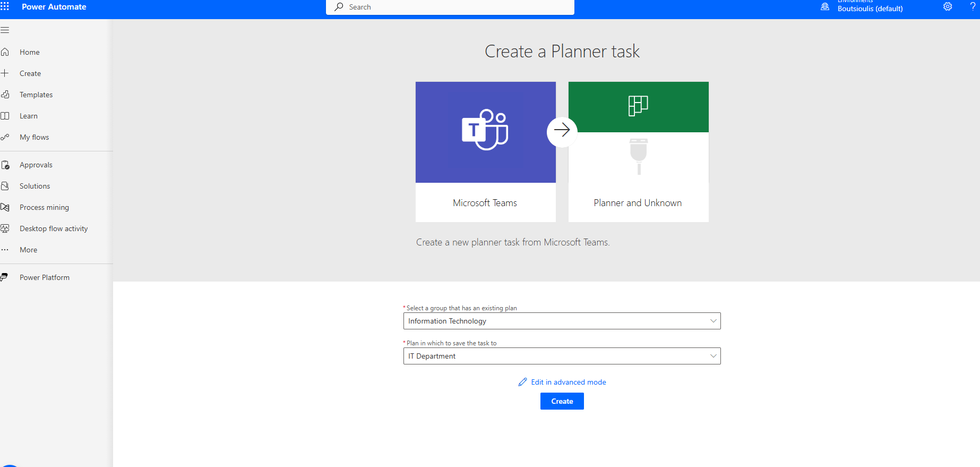Click the Planner logo icon

(x=638, y=106)
